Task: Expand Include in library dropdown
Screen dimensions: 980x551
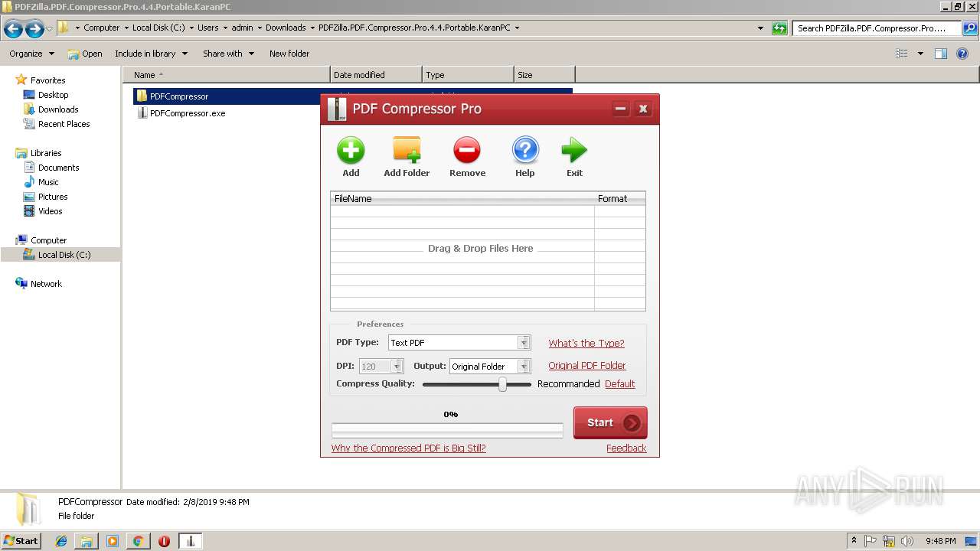Action: (x=151, y=54)
